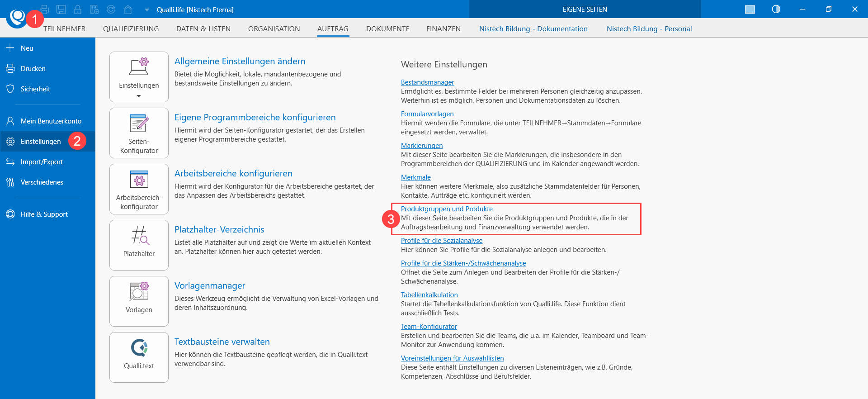This screenshot has width=868, height=399.
Task: Click the print icon in the title bar
Action: (44, 9)
